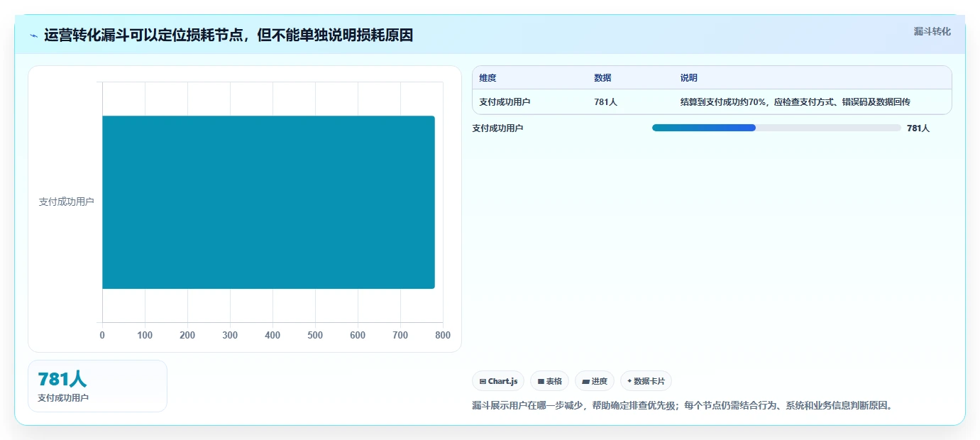Select the Chart.js chip
This screenshot has width=980, height=440.
pyautogui.click(x=498, y=381)
